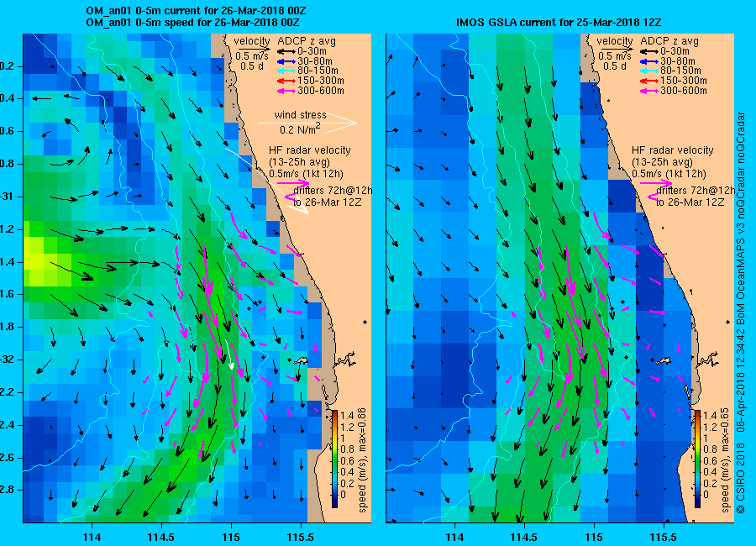Click longitude label 115 under IMOS GSLA map
Viewport: 756px width, 546px height.
click(594, 537)
